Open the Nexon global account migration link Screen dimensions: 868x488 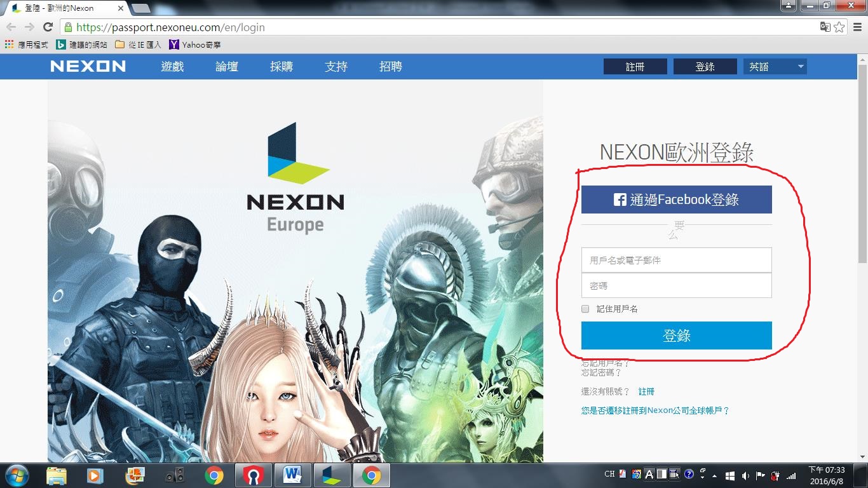656,410
